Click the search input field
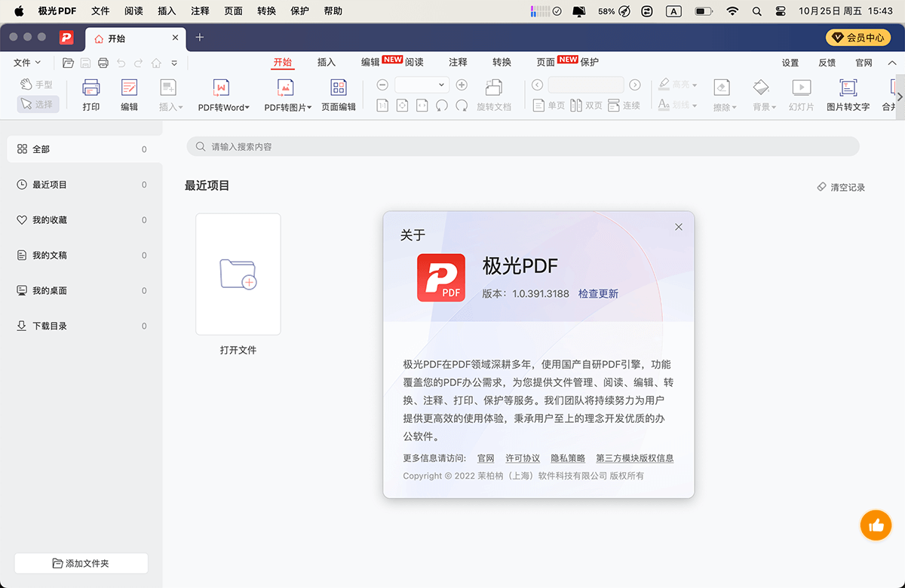The width and height of the screenshot is (905, 588). [x=523, y=146]
